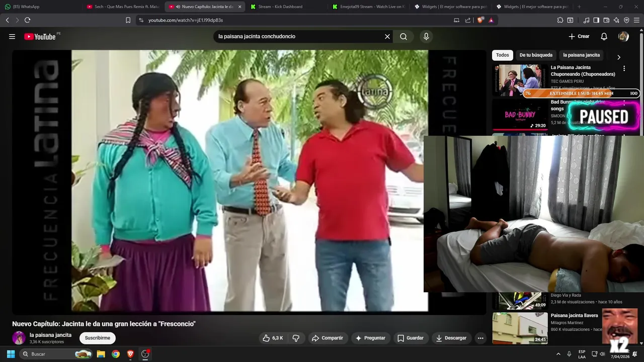This screenshot has width=644, height=362.
Task: Open the la paisana jancita channel name
Action: [50, 335]
